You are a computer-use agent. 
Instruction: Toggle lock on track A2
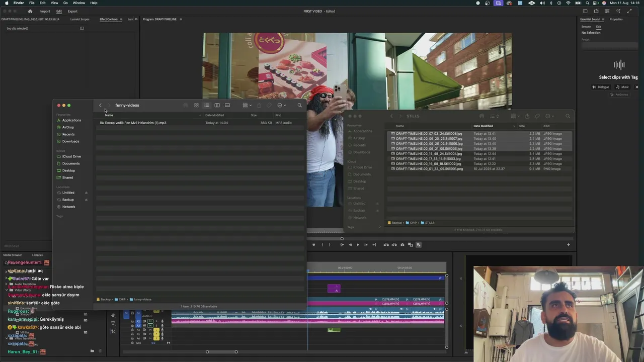pos(132,321)
